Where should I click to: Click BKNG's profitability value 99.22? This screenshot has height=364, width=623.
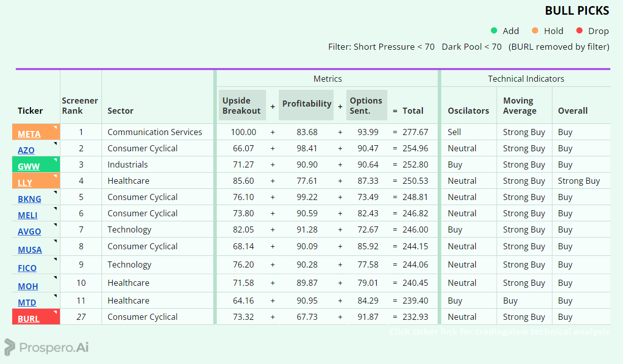(x=307, y=197)
